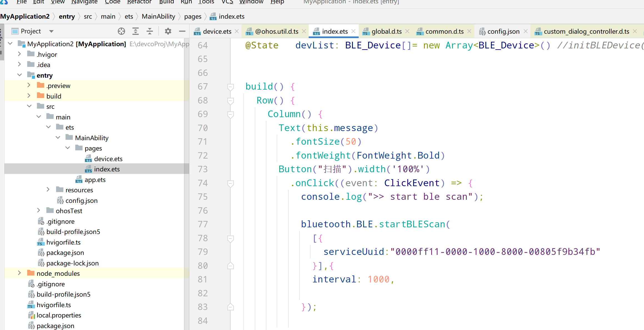Image resolution: width=644 pixels, height=330 pixels.
Task: Fold Row() block at line 68
Action: click(x=230, y=100)
